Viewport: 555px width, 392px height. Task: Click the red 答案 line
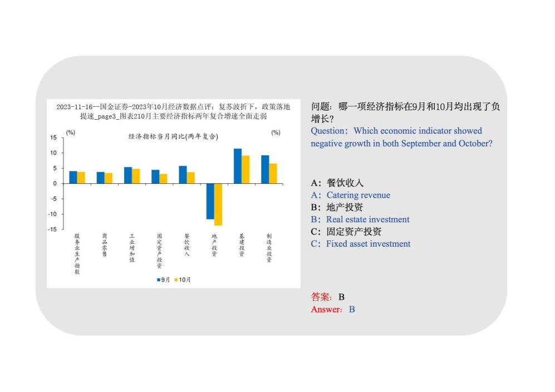pos(328,297)
